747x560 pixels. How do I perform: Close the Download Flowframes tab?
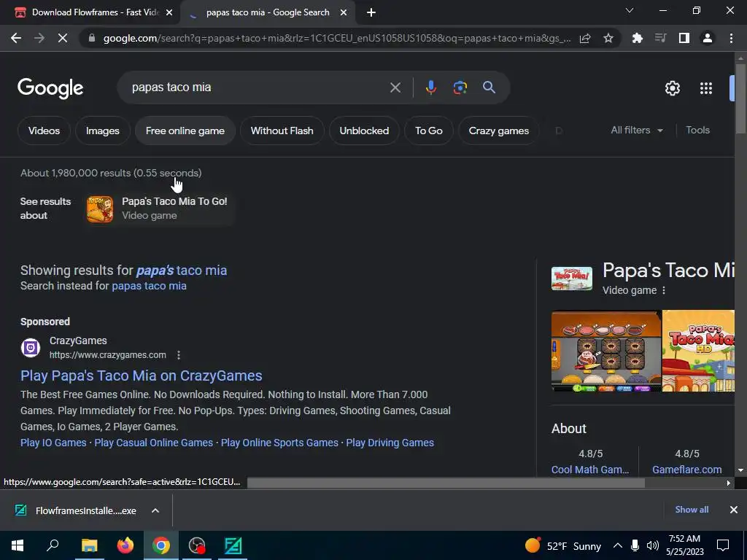click(169, 12)
